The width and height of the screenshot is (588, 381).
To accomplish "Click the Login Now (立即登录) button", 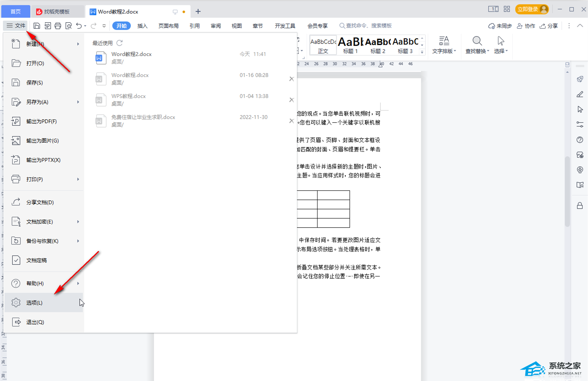I will (x=532, y=9).
